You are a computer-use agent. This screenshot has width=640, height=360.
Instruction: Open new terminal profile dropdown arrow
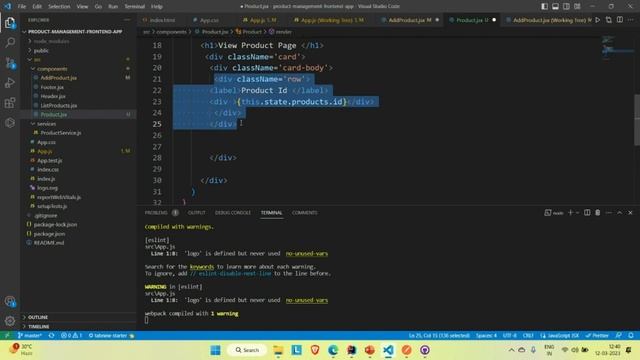coord(578,213)
